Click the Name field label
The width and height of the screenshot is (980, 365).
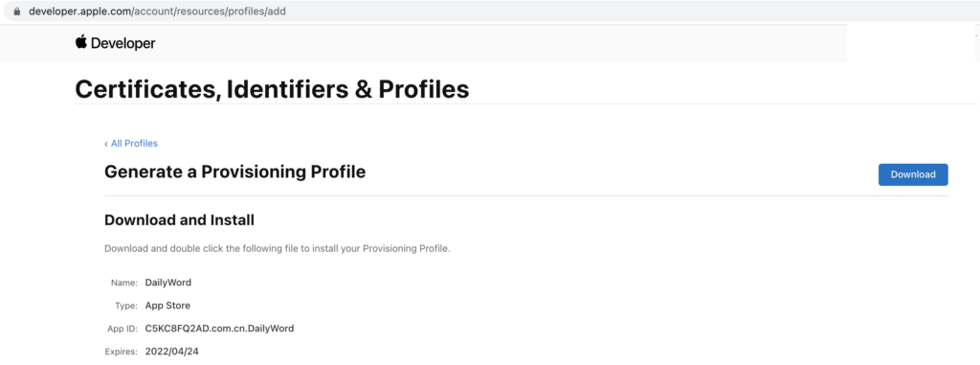(123, 283)
